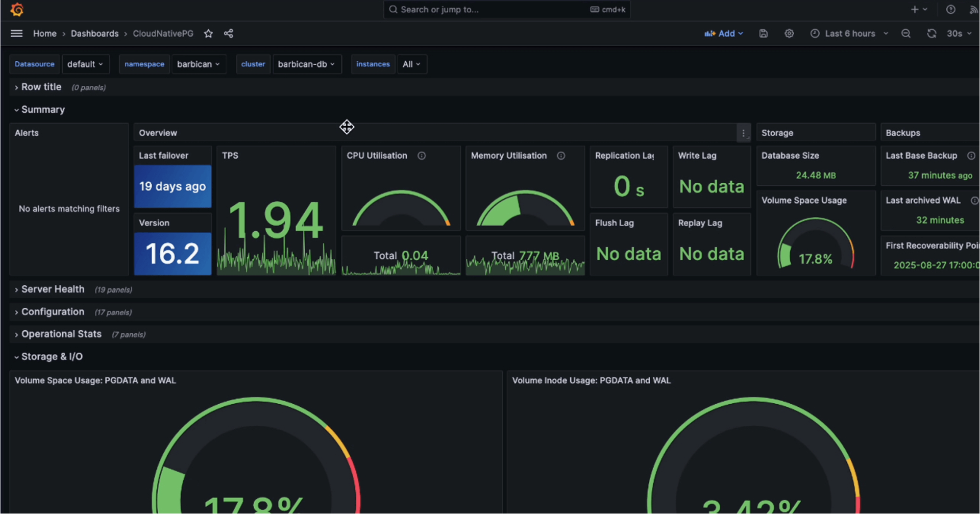The height and width of the screenshot is (514, 980).
Task: Click the Add button in toolbar
Action: point(724,34)
